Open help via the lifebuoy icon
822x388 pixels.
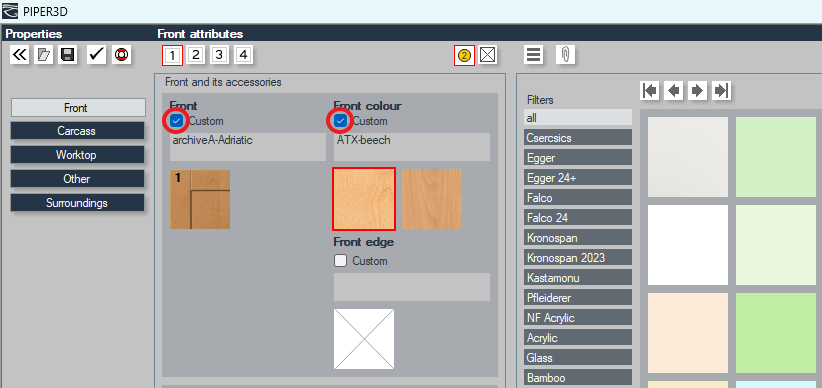(121, 55)
